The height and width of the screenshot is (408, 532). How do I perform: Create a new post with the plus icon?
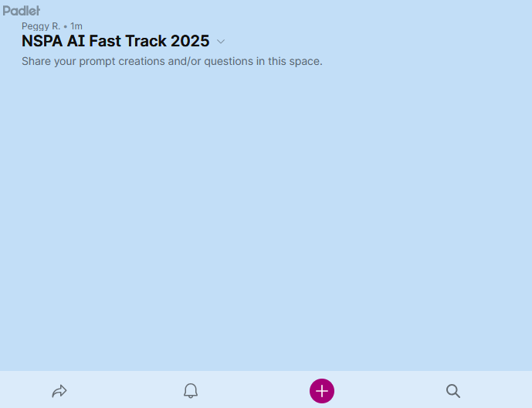tap(322, 391)
